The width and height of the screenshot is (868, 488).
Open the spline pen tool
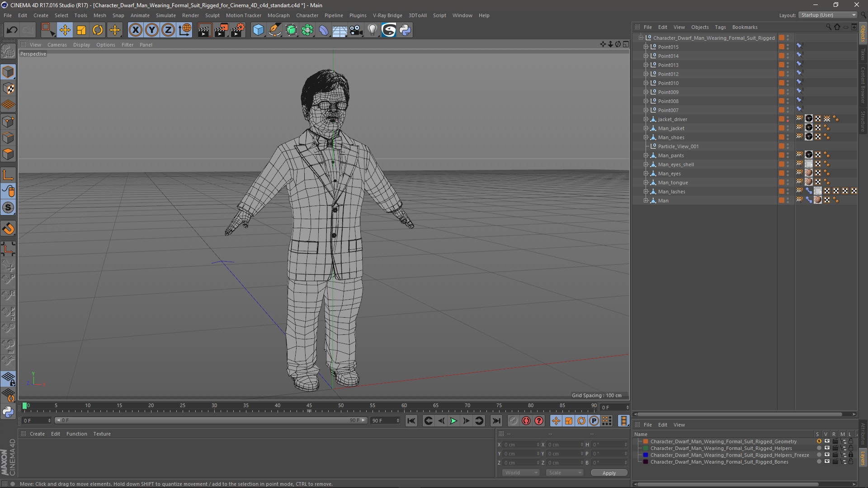[275, 30]
